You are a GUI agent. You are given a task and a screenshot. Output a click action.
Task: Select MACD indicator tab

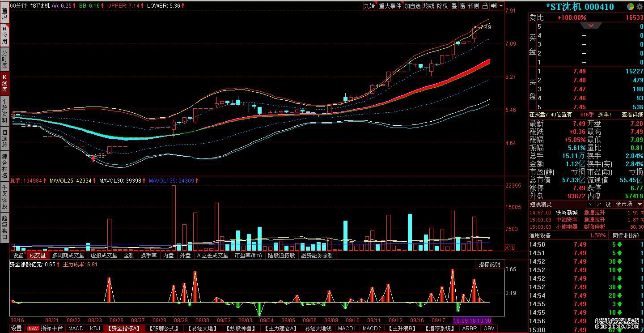coord(76,329)
